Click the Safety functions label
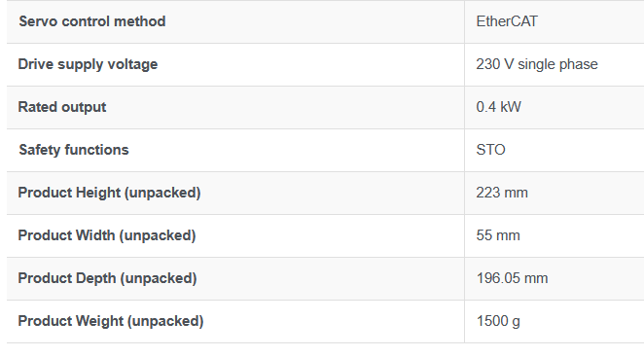This screenshot has width=644, height=357. (x=74, y=150)
